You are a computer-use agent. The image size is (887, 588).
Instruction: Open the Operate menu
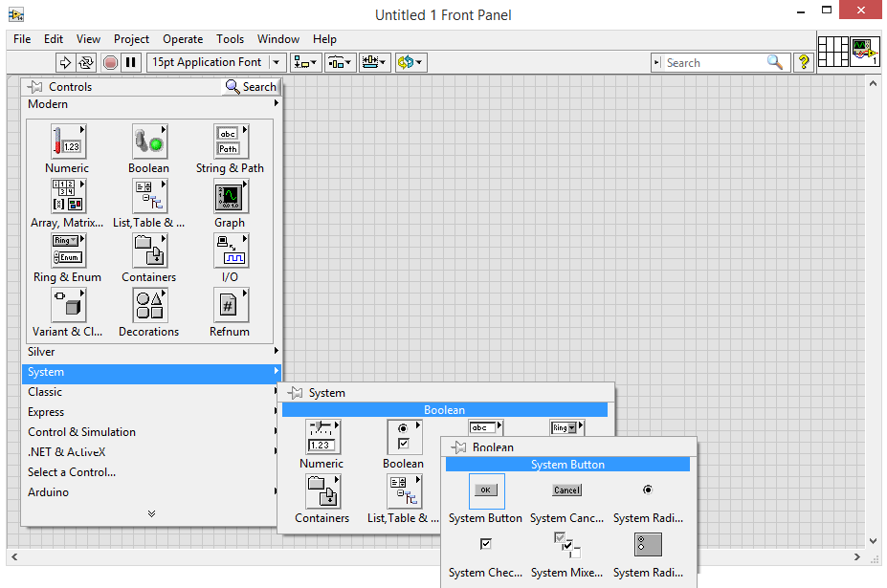pyautogui.click(x=183, y=39)
